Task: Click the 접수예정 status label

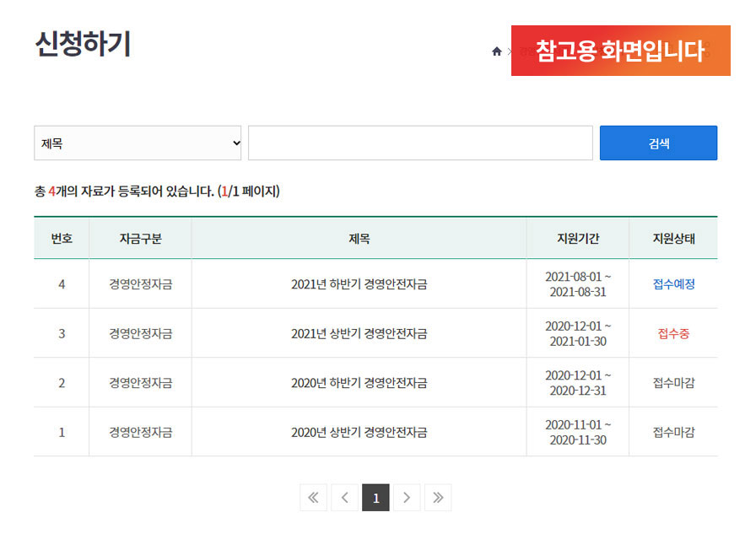Action: click(x=673, y=284)
